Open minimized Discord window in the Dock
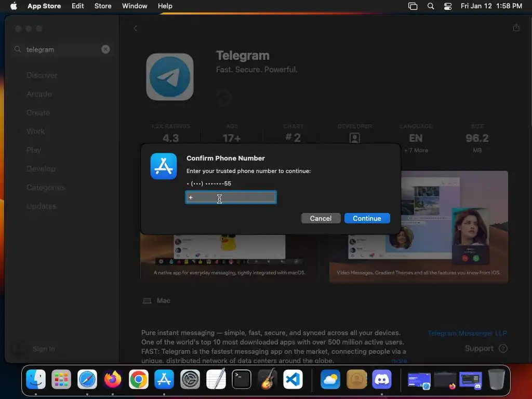The height and width of the screenshot is (399, 532). coord(471,380)
